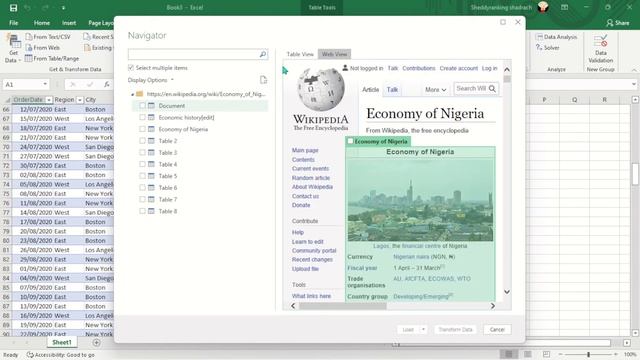Check the Economy of Nigeria list checkbox
The width and height of the screenshot is (640, 360).
pos(142,129)
